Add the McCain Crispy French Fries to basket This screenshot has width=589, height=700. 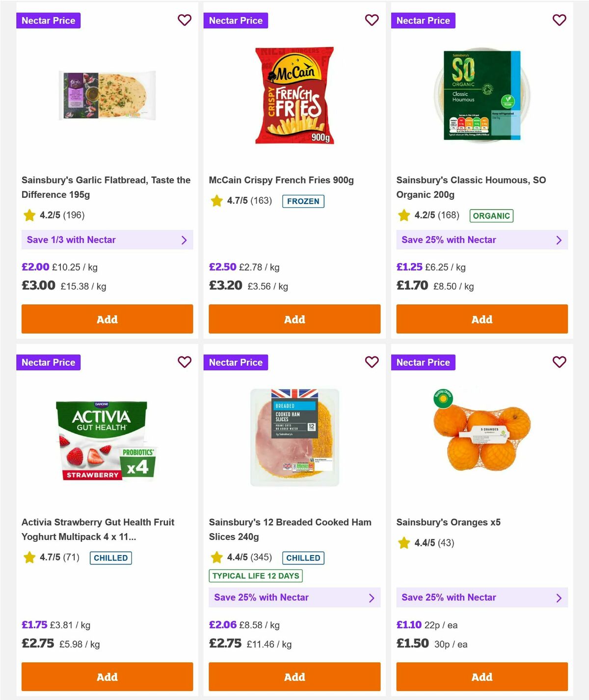coord(294,319)
